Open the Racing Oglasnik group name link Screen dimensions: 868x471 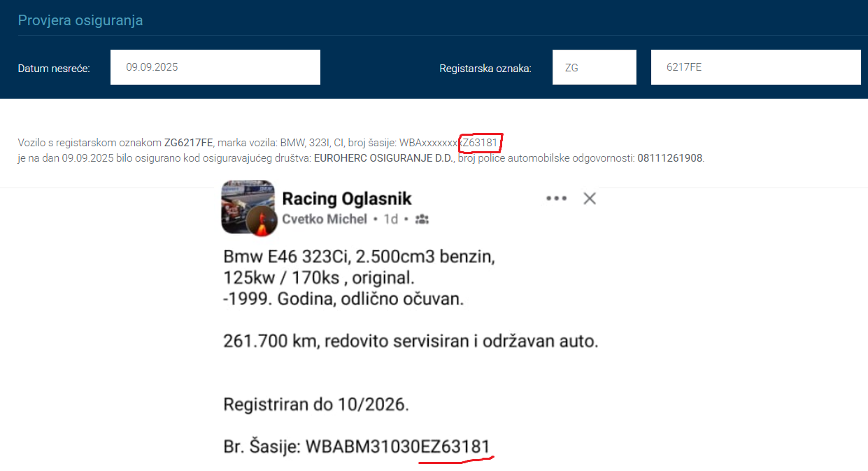(x=347, y=199)
